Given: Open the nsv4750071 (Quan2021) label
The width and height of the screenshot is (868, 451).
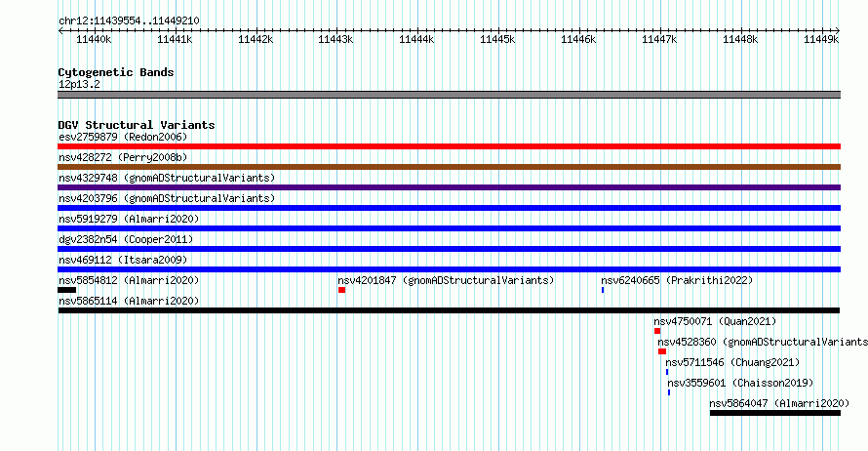Looking at the screenshot, I should [x=715, y=321].
